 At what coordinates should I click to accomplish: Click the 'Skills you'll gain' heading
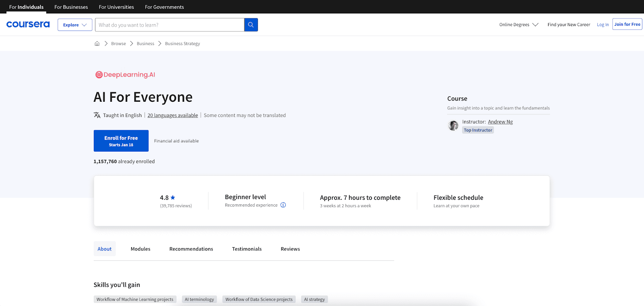pyautogui.click(x=117, y=285)
